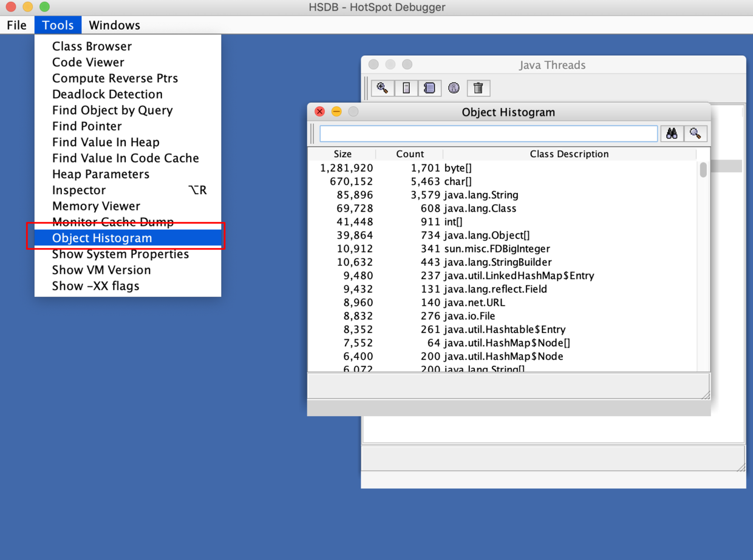Select Class Browser from Tools menu
Screen dimensions: 753x560
(92, 46)
